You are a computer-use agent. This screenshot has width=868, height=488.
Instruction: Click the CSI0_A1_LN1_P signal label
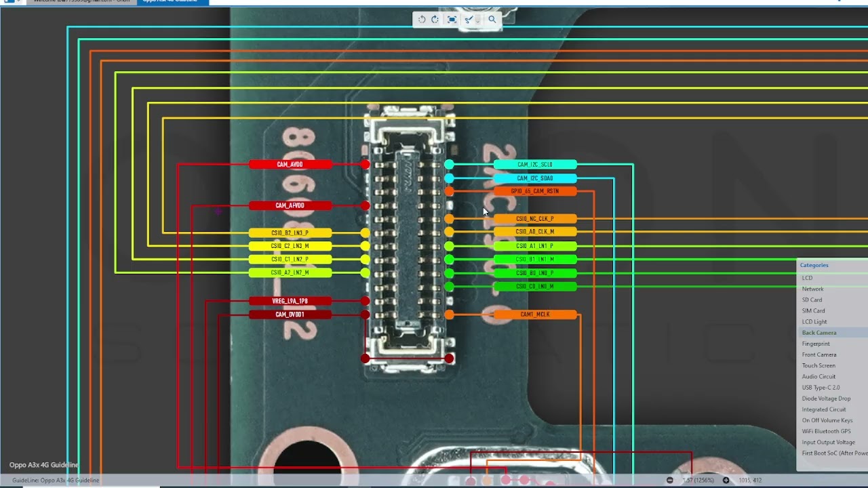point(535,246)
